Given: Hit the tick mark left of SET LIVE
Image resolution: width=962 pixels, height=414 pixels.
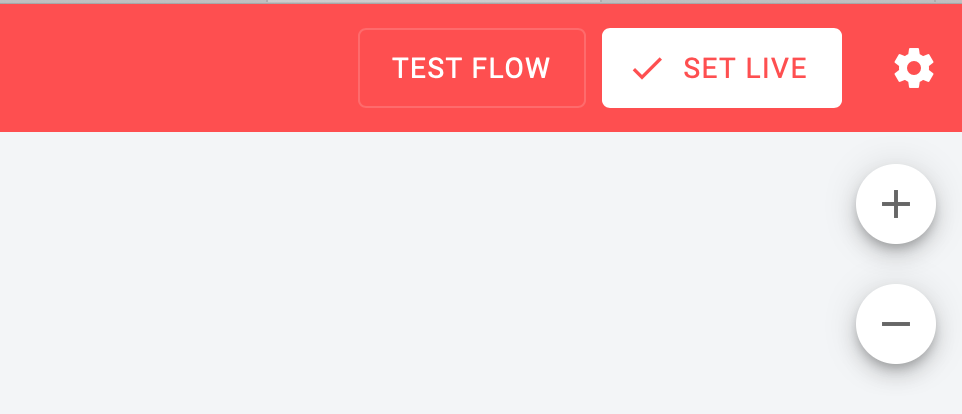Looking at the screenshot, I should click(x=647, y=68).
